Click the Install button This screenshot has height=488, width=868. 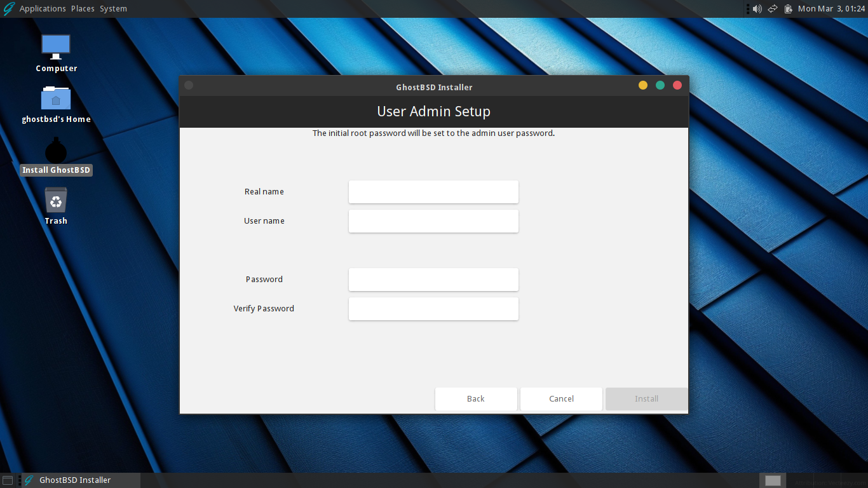coord(646,399)
